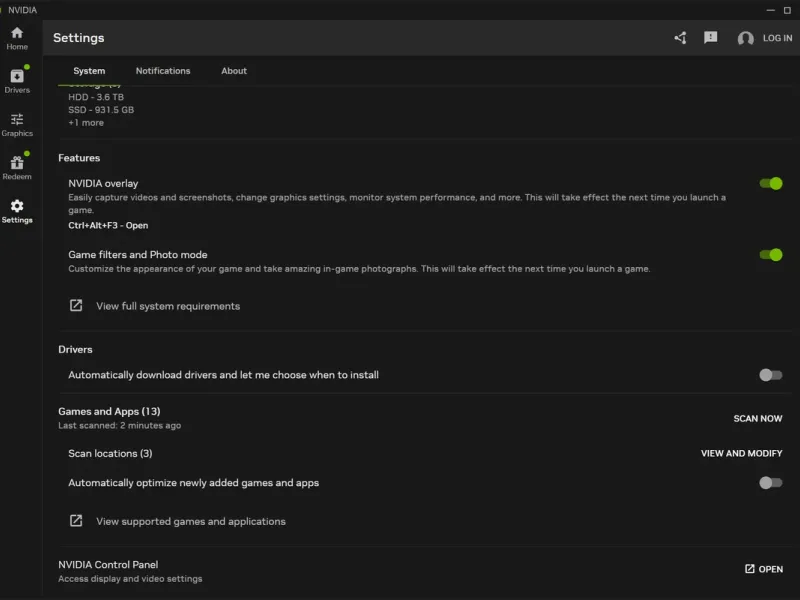Click the 'NVIDIA overlay' label
800x600 pixels.
click(x=103, y=184)
